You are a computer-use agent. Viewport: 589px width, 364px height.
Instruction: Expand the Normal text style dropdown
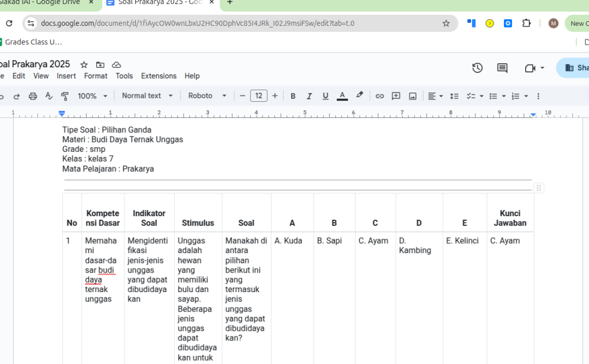point(147,96)
